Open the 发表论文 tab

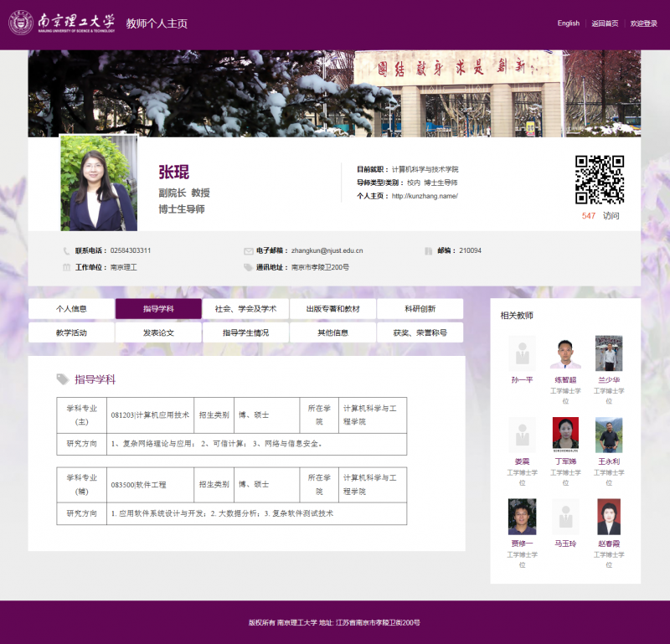pyautogui.click(x=157, y=332)
